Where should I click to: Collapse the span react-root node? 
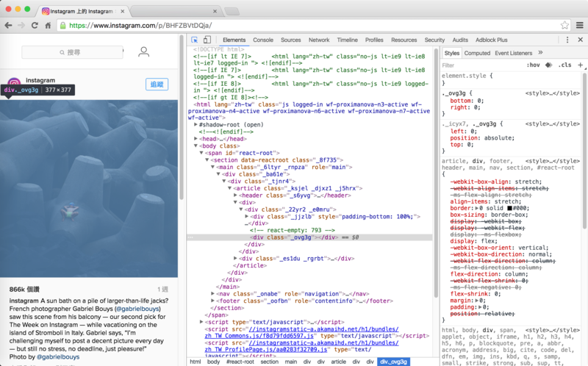[x=201, y=153]
